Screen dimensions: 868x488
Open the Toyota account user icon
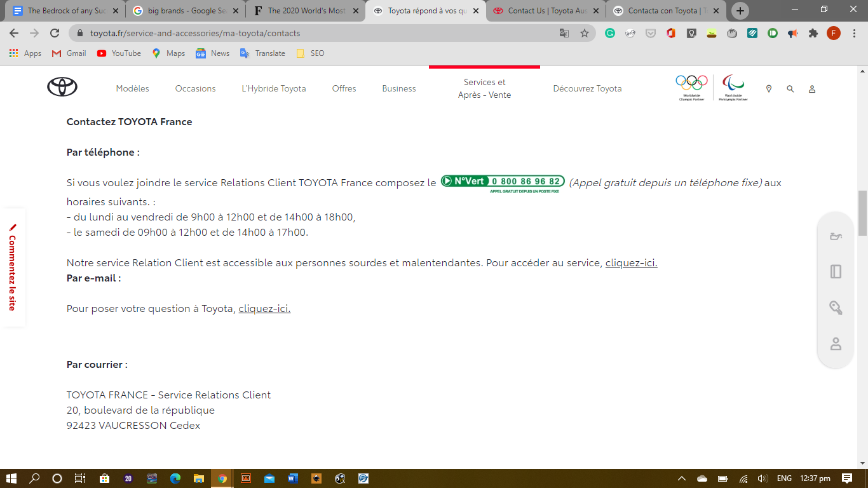pyautogui.click(x=812, y=89)
